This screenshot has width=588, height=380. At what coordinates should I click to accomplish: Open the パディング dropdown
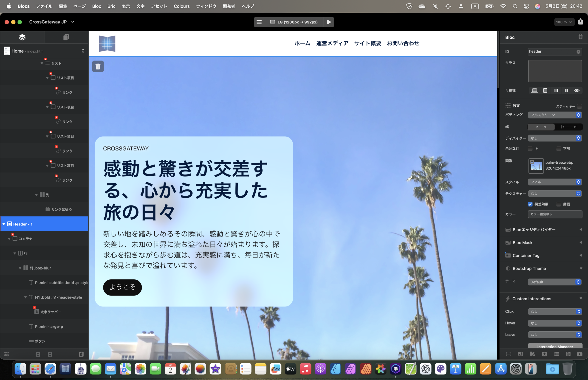click(x=555, y=115)
